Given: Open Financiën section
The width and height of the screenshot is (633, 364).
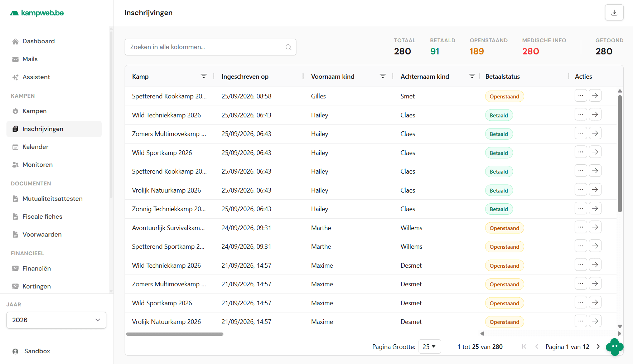Looking at the screenshot, I should pyautogui.click(x=54, y=268).
